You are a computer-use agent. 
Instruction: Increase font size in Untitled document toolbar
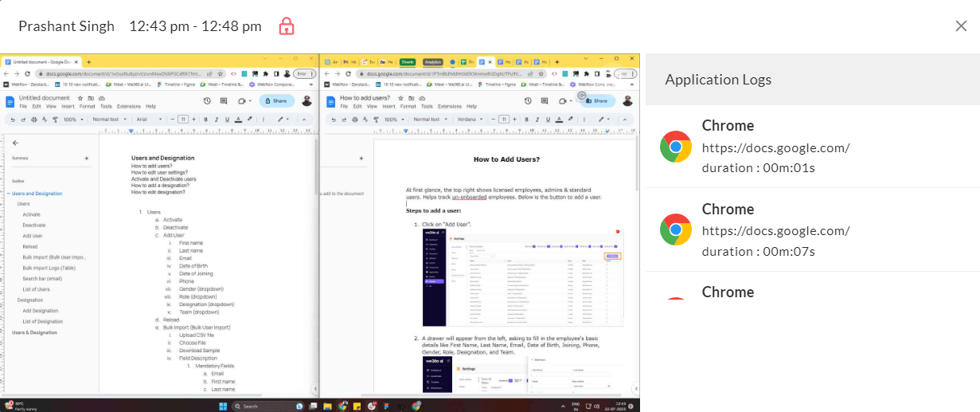(x=193, y=120)
